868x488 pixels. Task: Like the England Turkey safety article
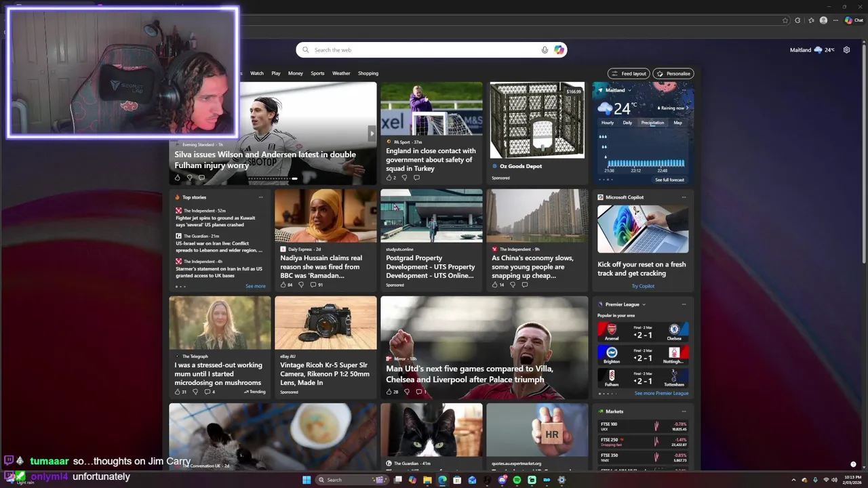(x=391, y=178)
